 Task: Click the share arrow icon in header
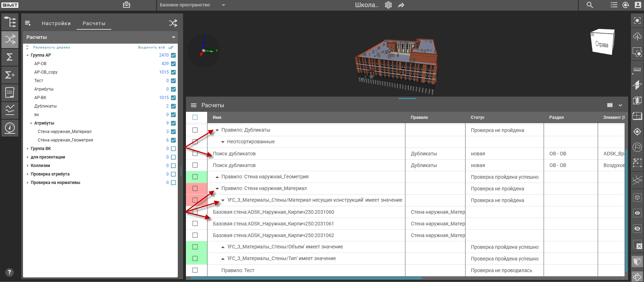pos(401,5)
